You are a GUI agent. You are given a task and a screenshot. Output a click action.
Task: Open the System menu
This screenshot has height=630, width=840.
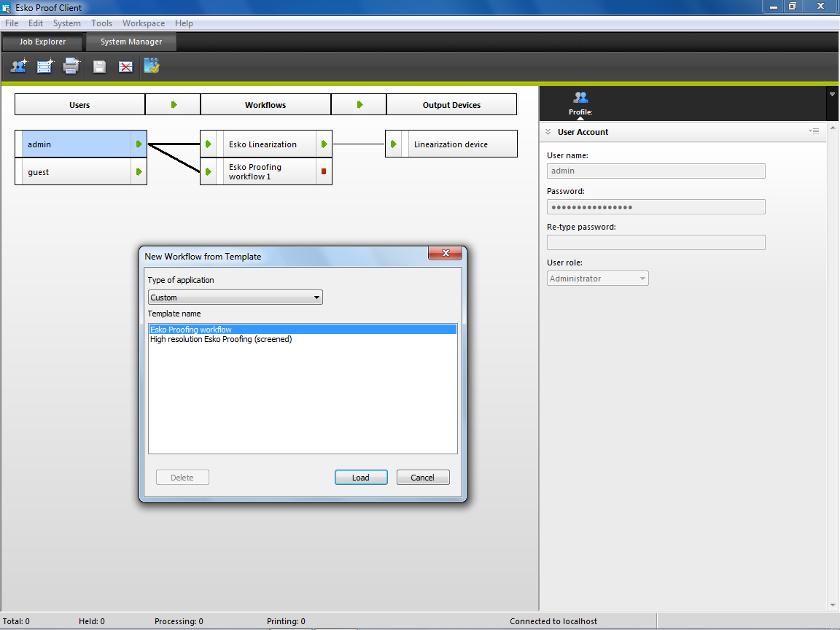pos(67,23)
